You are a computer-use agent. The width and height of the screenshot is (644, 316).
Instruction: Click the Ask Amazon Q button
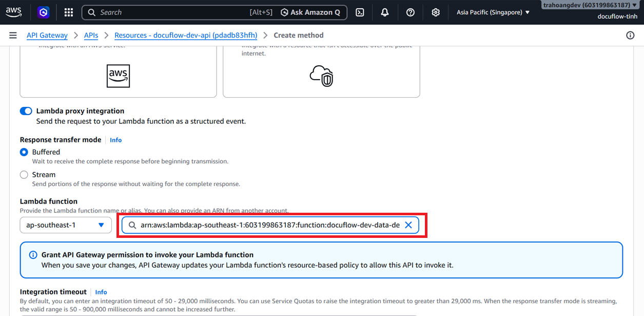[310, 12]
